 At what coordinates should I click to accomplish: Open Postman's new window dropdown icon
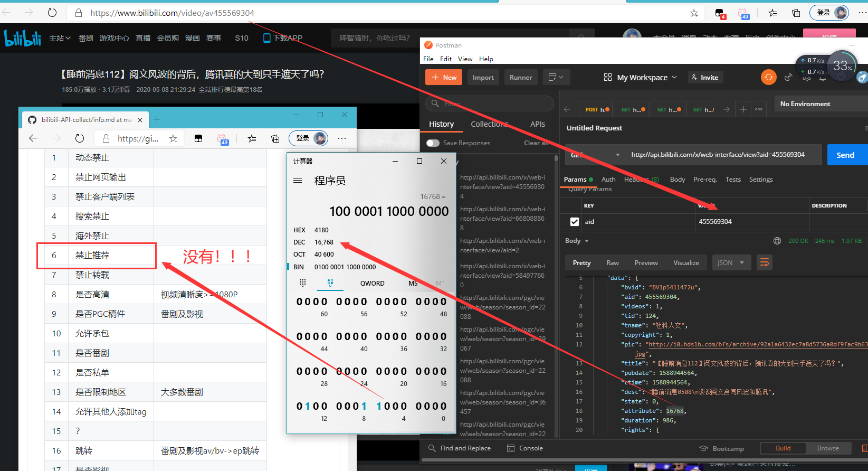tap(556, 77)
